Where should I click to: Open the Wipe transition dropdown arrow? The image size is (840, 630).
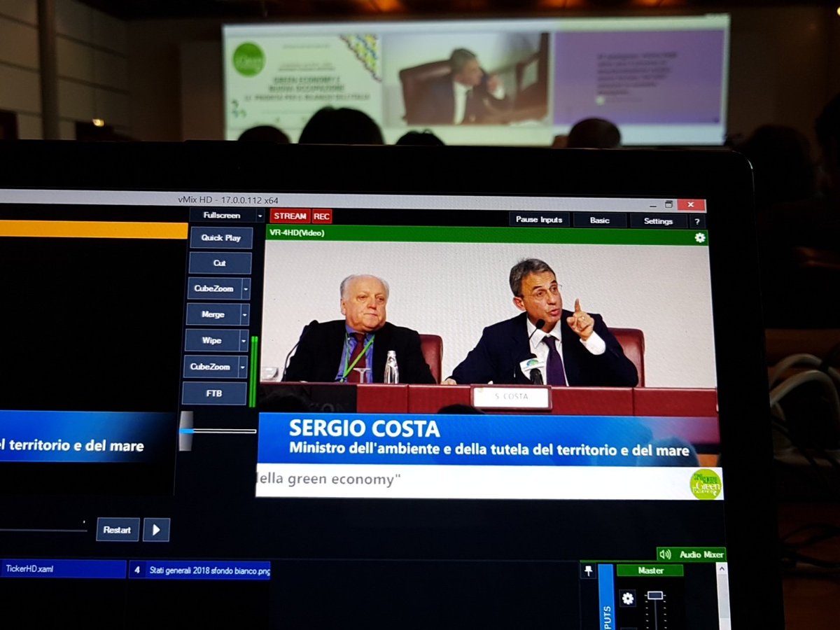pos(244,341)
